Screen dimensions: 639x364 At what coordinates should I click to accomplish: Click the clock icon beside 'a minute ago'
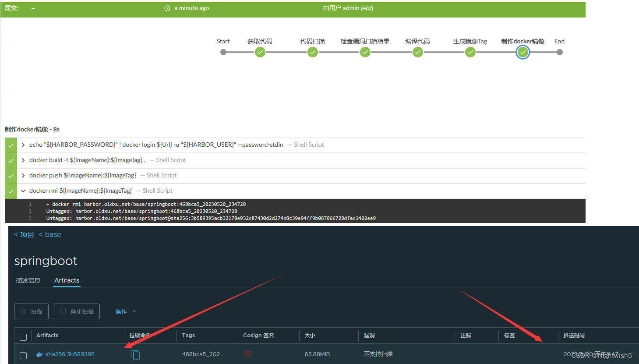click(x=167, y=8)
